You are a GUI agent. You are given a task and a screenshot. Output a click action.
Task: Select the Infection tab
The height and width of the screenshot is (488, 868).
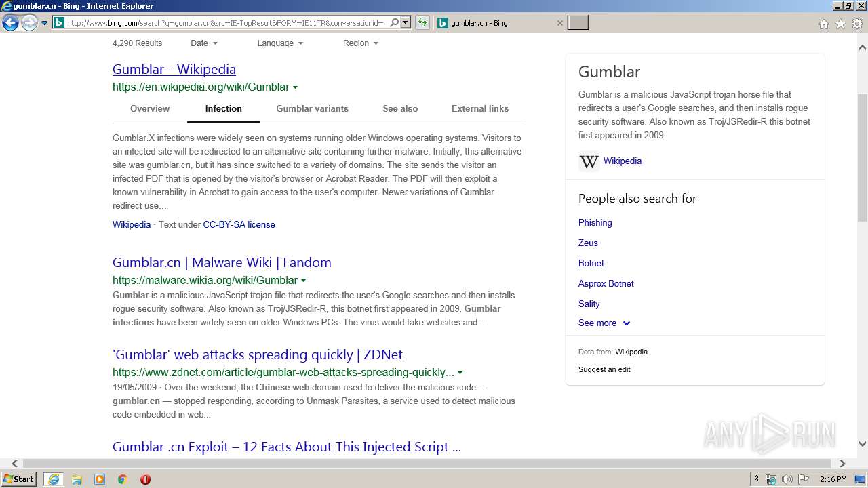pos(223,108)
